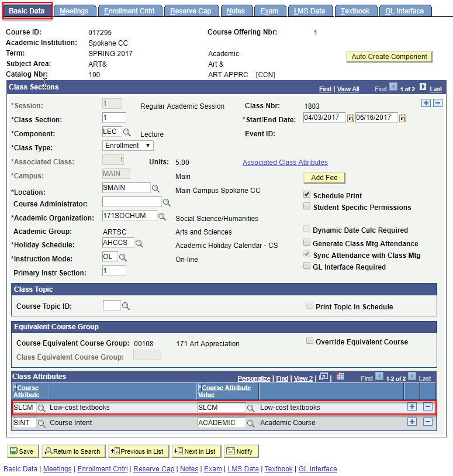Screen dimensions: 453x476
Task: Click the Start Date 04/03/2017 field
Action: click(324, 118)
